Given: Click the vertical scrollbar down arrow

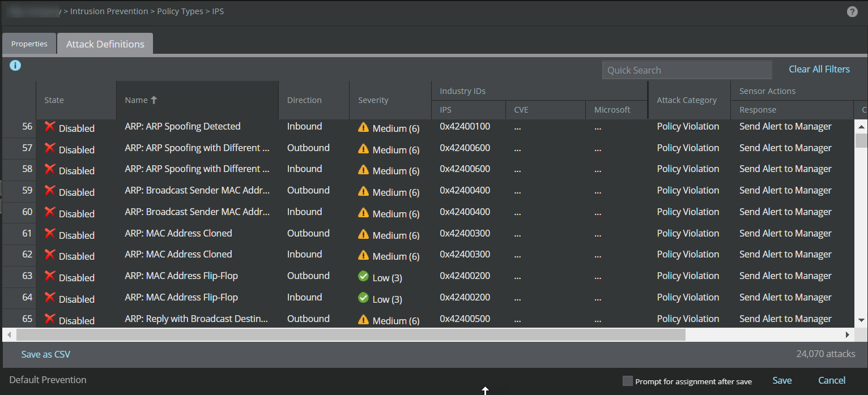Looking at the screenshot, I should pyautogui.click(x=861, y=320).
